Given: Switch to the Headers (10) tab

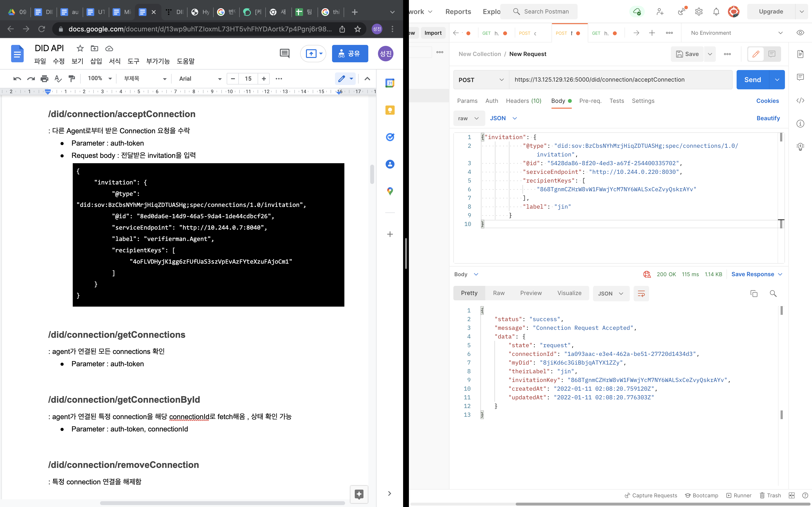Looking at the screenshot, I should click(523, 101).
